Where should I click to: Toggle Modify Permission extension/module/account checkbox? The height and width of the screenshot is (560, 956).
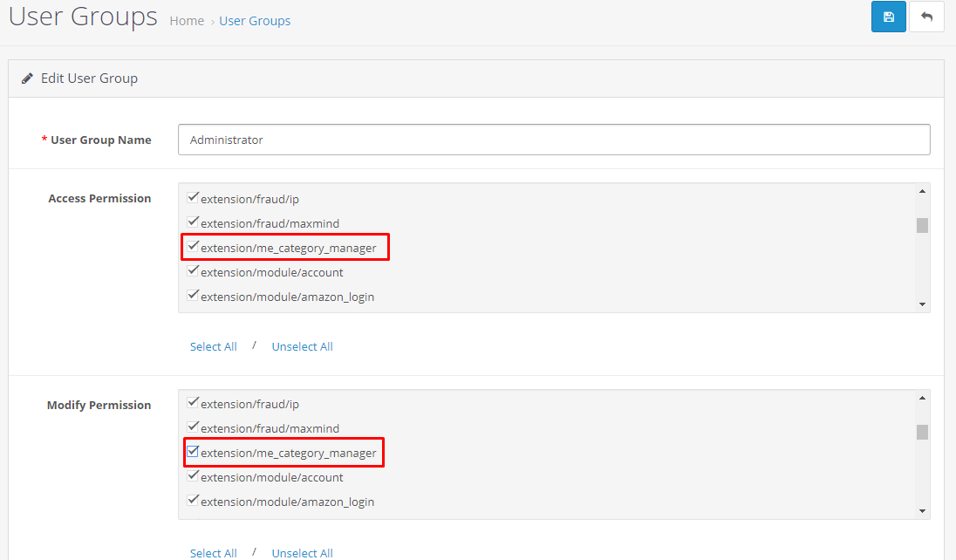click(193, 475)
